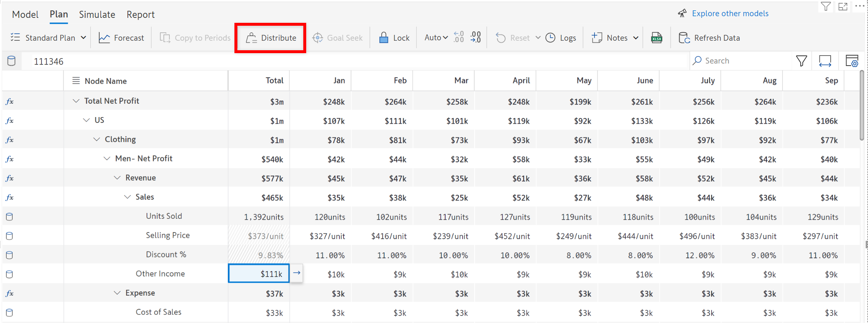Click the fit-to-width icon beside the filter
Viewport: 868px width, 323px height.
pos(825,61)
